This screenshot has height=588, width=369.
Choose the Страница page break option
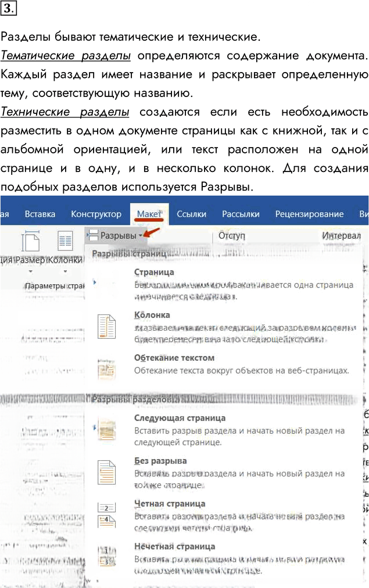pos(223,284)
